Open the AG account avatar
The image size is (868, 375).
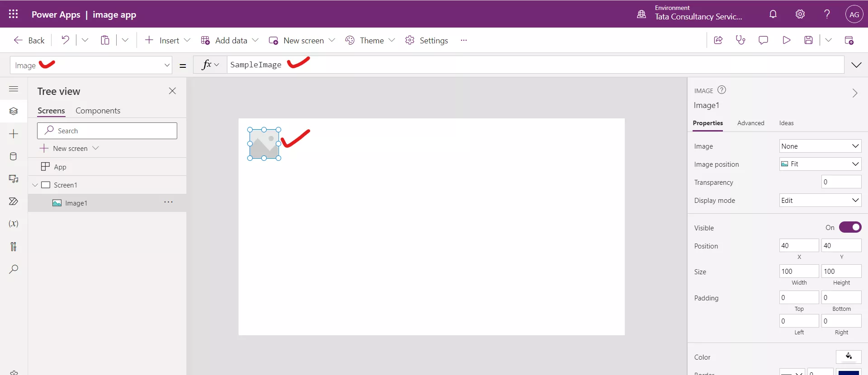854,14
